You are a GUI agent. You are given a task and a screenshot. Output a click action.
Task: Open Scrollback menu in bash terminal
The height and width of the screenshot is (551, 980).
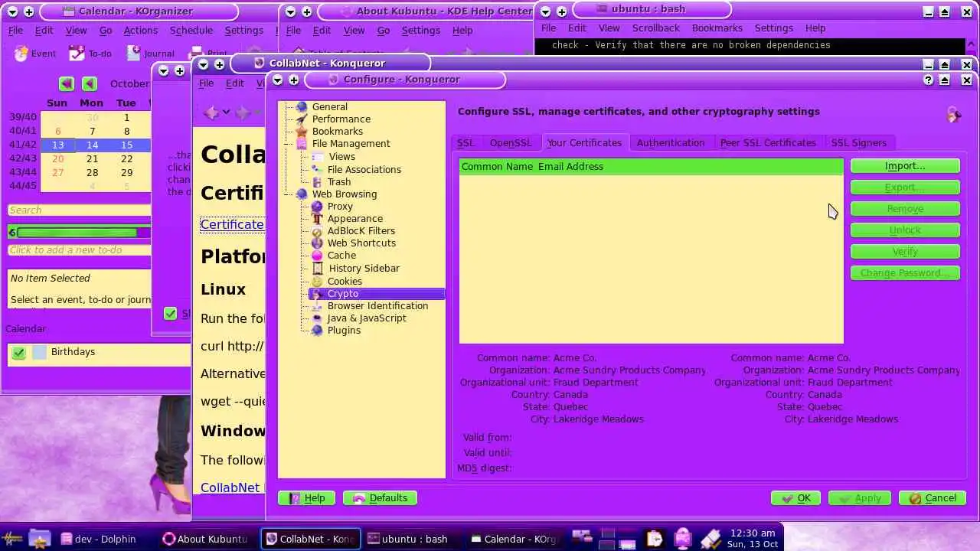[x=655, y=28]
